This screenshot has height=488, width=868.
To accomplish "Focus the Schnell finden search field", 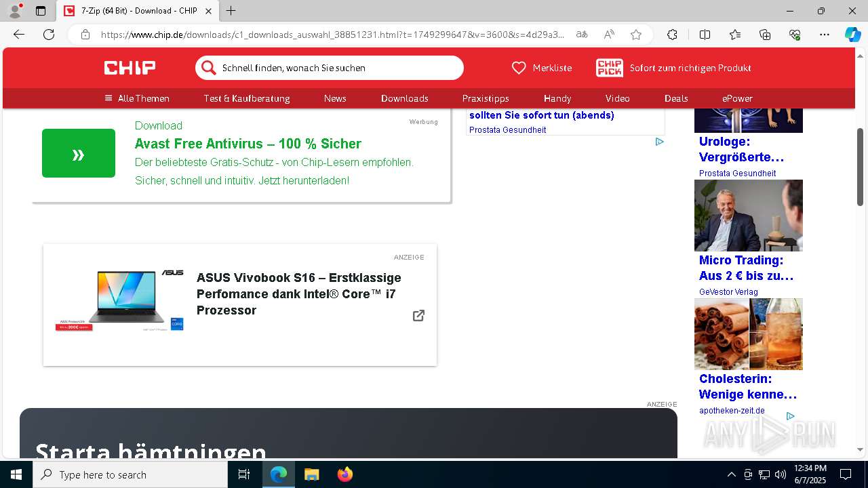I will tap(330, 68).
